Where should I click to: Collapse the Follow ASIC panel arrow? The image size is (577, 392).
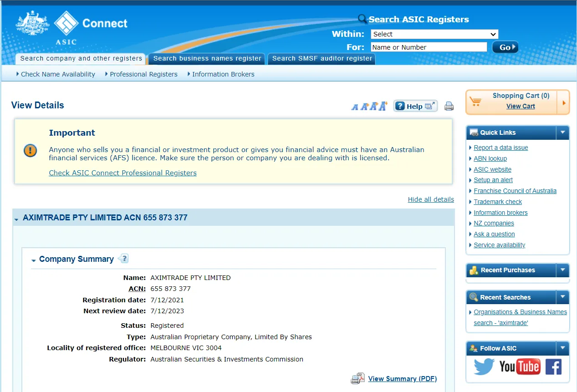pos(563,348)
